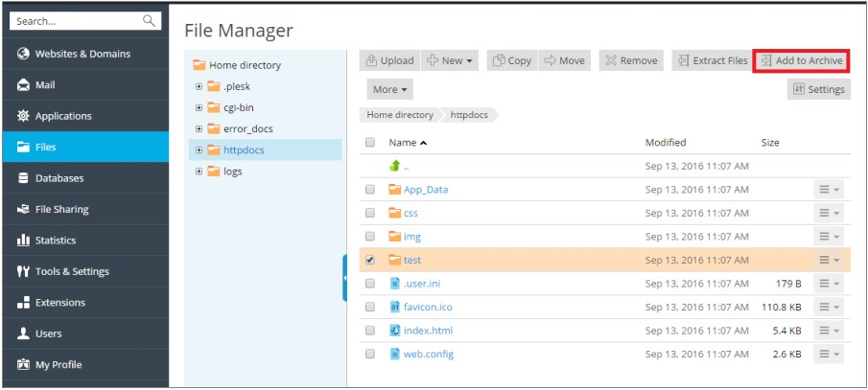868x390 pixels.
Task: Open row actions menu for img
Action: [x=829, y=237]
